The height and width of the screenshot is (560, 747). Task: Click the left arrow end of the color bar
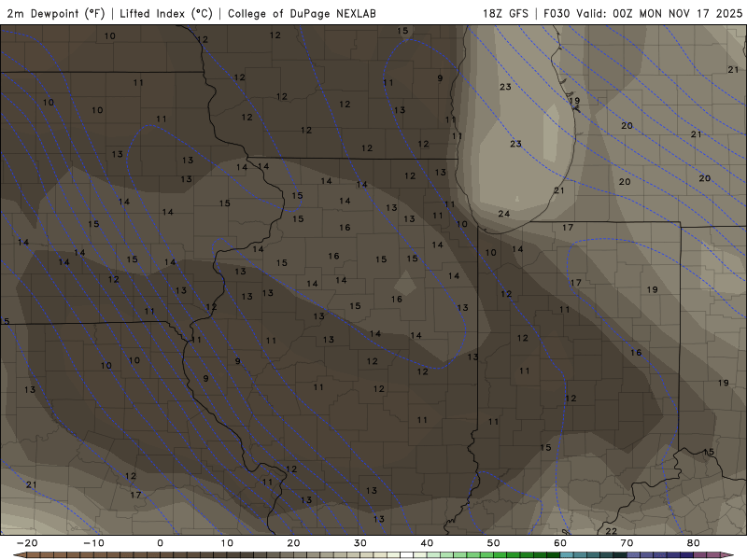click(19, 555)
